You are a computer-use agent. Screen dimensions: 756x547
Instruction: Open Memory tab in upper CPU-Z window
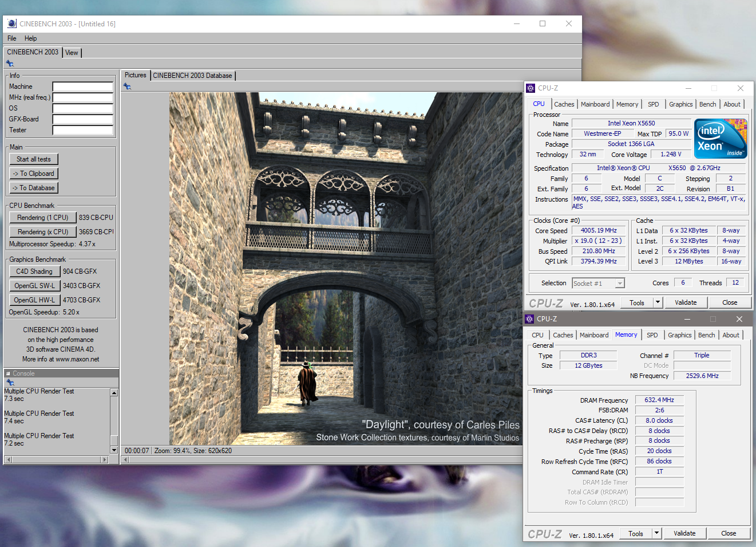click(x=627, y=104)
